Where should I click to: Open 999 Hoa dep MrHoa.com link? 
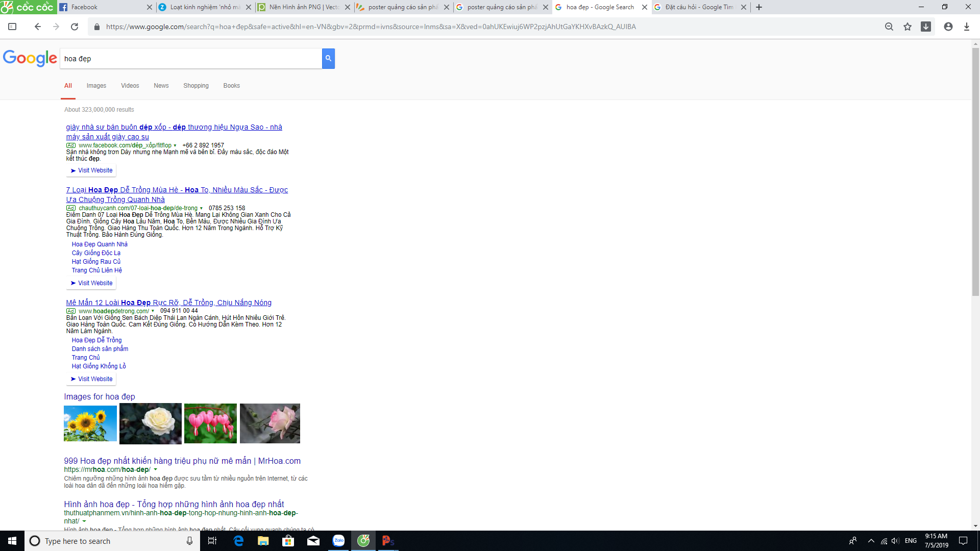click(x=182, y=460)
